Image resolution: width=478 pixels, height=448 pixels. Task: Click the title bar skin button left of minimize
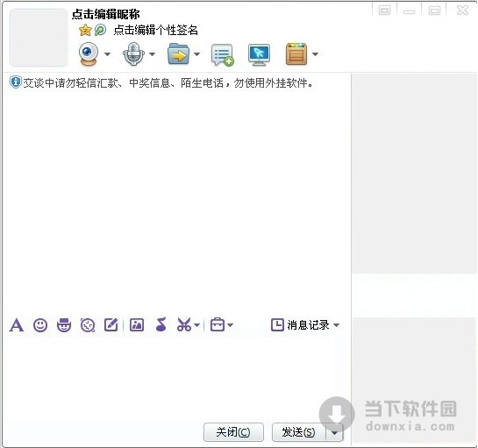[384, 11]
